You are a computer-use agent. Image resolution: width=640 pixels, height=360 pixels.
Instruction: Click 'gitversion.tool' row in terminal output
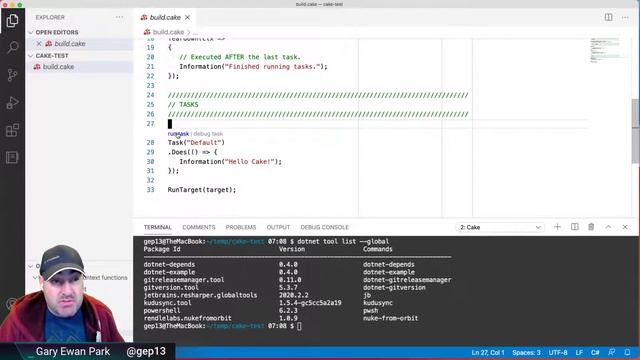171,288
